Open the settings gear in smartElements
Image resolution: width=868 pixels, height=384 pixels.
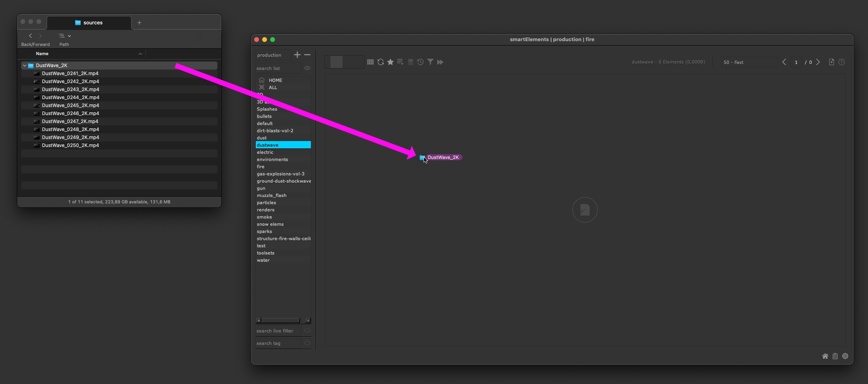tap(845, 356)
